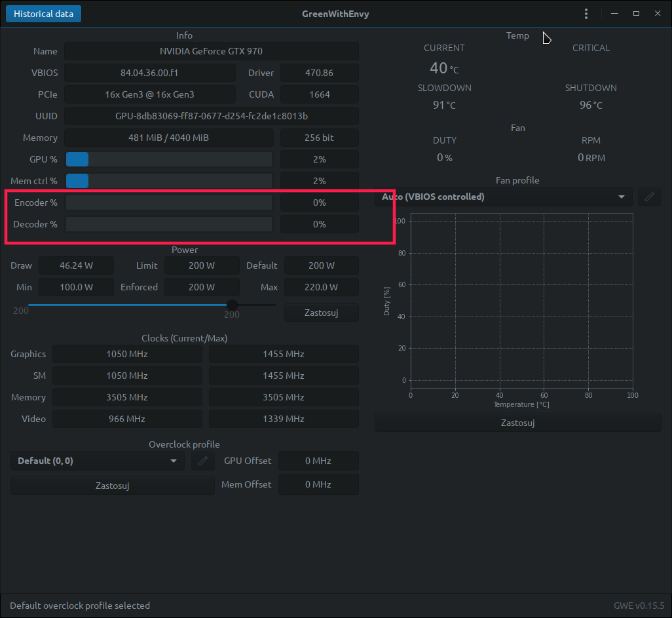Click the Draw power reading field
The image size is (672, 618).
76,265
